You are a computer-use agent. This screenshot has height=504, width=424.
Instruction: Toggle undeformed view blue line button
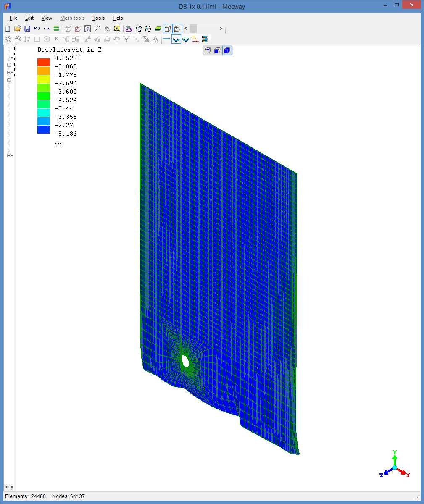click(166, 39)
